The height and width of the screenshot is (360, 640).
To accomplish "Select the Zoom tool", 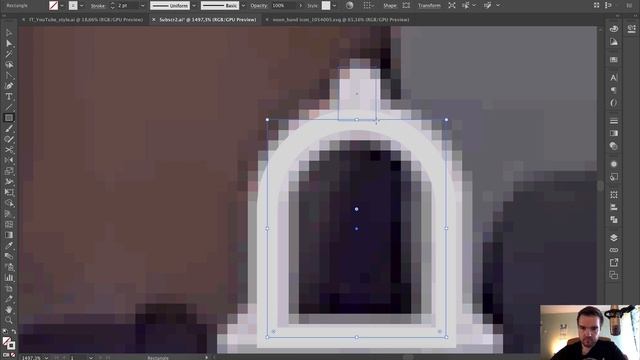I will pyautogui.click(x=9, y=320).
